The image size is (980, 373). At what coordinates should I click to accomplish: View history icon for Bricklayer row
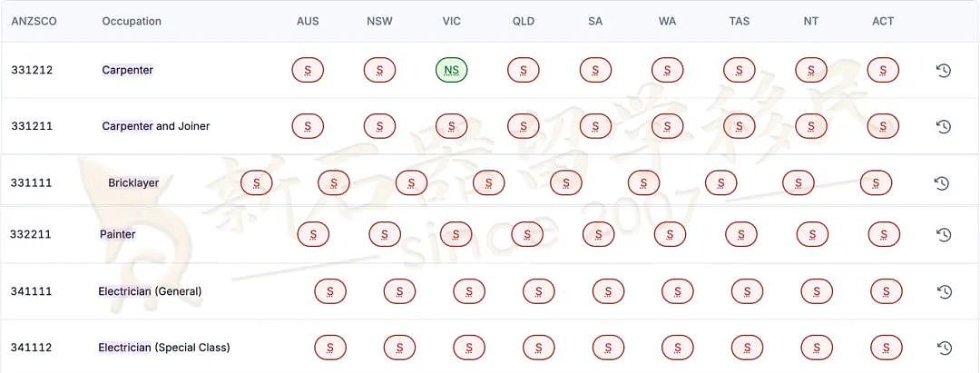[941, 183]
